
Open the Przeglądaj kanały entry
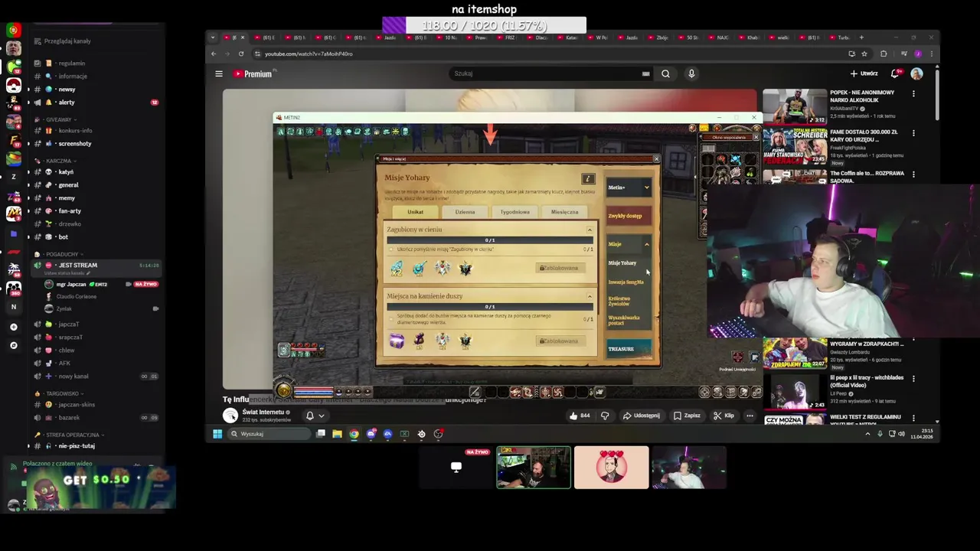67,41
